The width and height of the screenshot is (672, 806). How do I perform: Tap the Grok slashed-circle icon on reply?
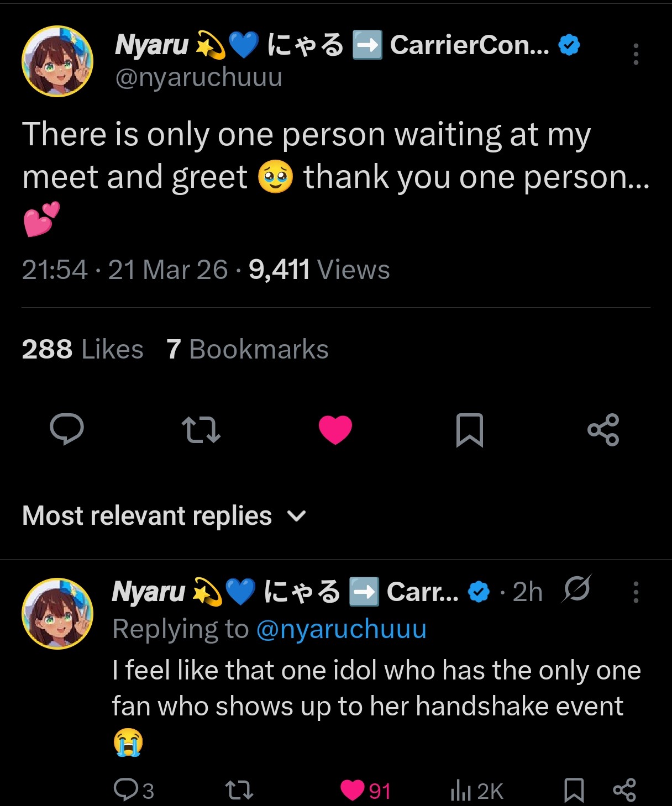[x=577, y=589]
